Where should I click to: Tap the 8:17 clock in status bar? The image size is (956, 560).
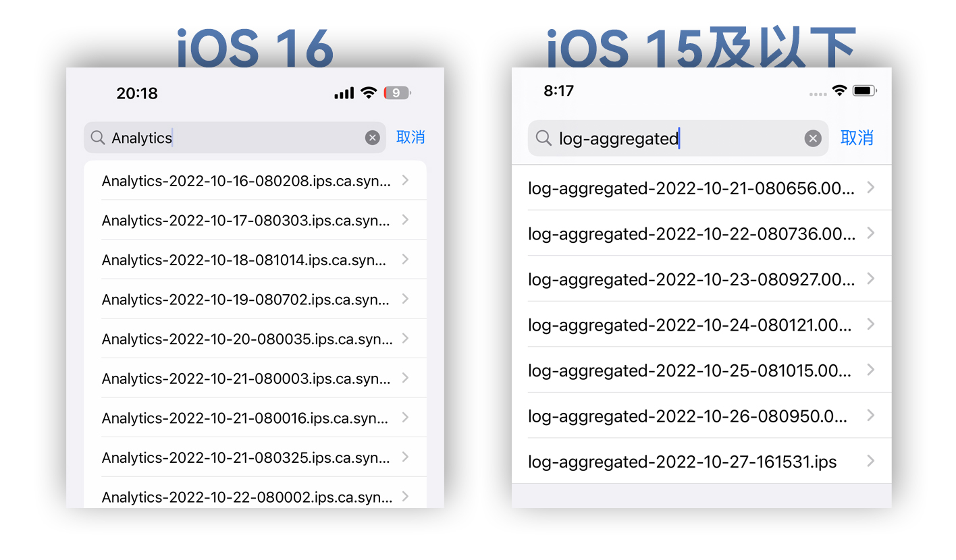click(x=559, y=90)
